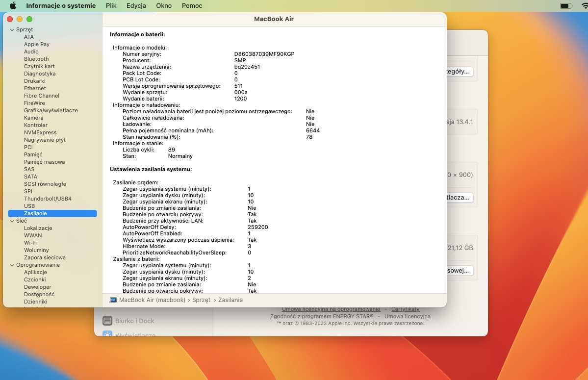Select Diagnostyka in the sidebar

[40, 74]
